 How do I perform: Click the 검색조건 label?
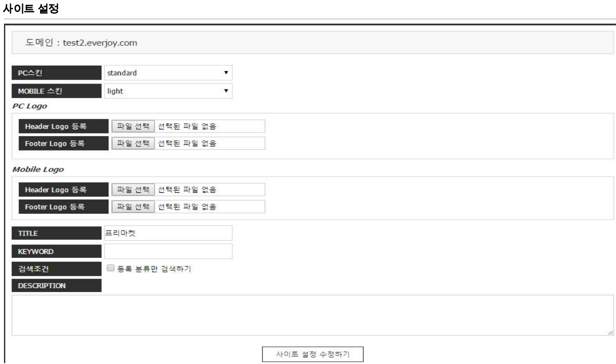coord(56,268)
